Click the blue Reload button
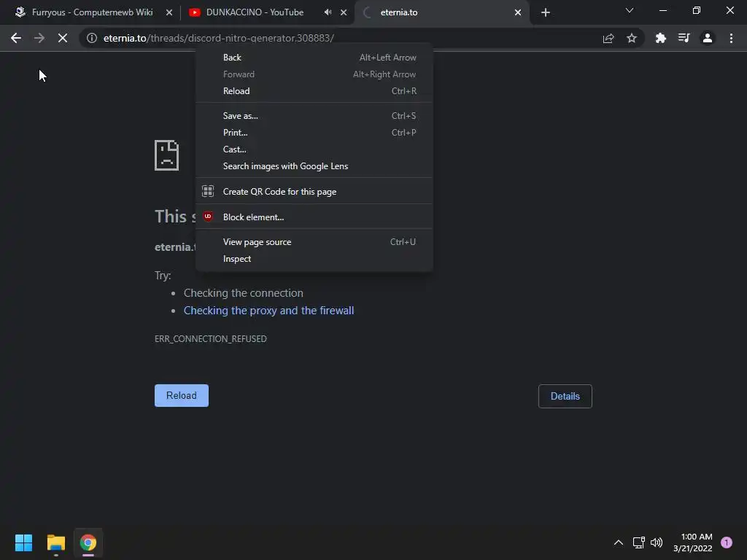 point(182,396)
